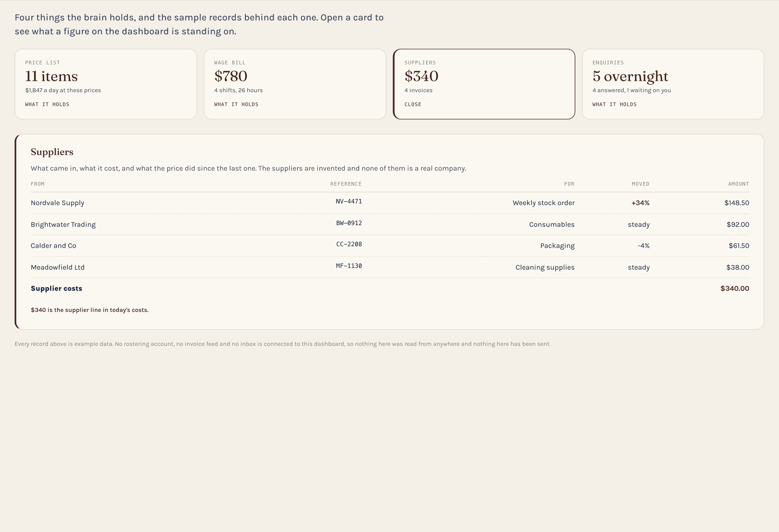Image resolution: width=779 pixels, height=532 pixels.
Task: Expand the Wage Bill card
Action: pyautogui.click(x=295, y=84)
